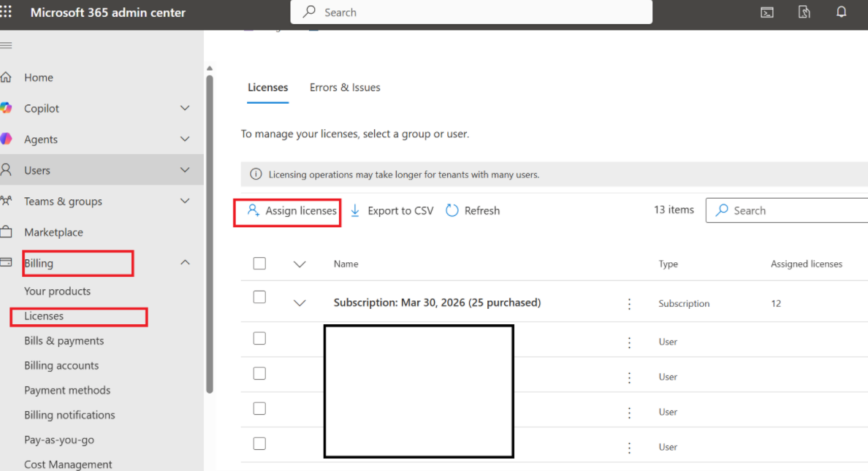The image size is (868, 471).
Task: Click the Assign licenses person-plus icon
Action: point(253,210)
